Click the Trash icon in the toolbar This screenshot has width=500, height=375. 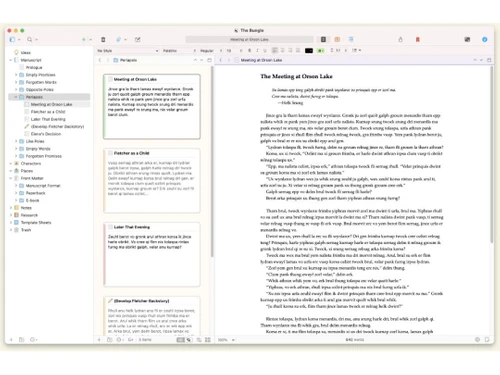[x=103, y=40]
